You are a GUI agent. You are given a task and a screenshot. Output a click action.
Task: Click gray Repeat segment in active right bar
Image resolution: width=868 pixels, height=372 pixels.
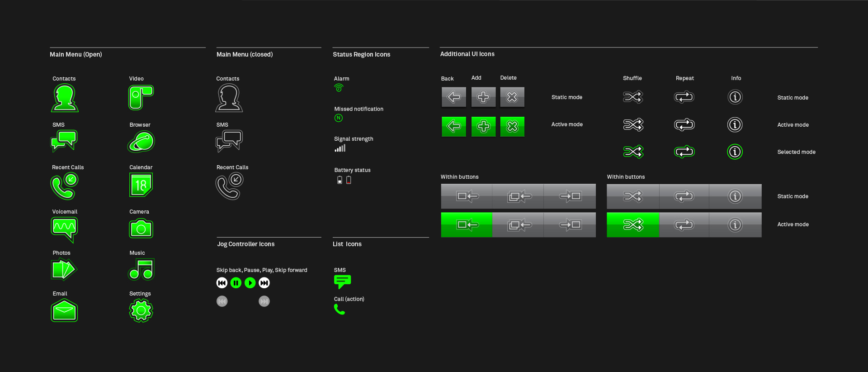(684, 224)
